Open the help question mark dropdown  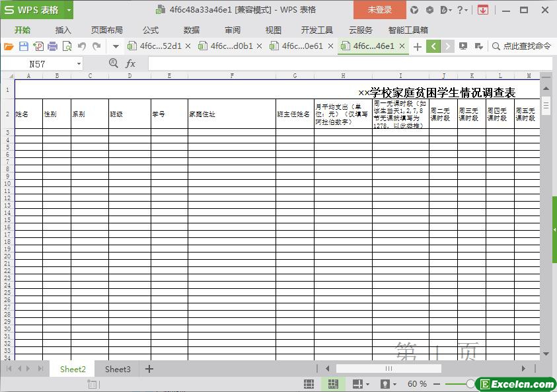pyautogui.click(x=462, y=10)
